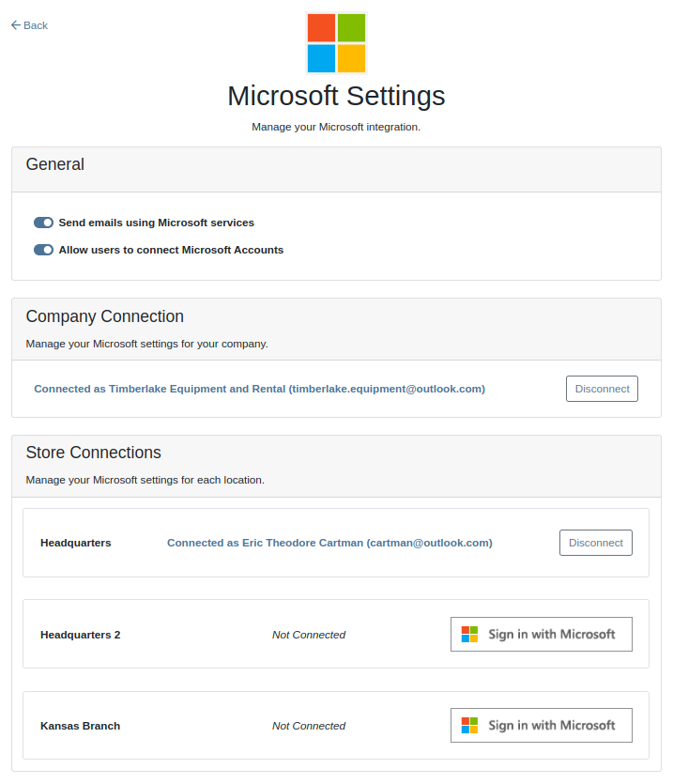673x784 pixels.
Task: Disconnect the Headquarters store connection
Action: click(x=595, y=543)
